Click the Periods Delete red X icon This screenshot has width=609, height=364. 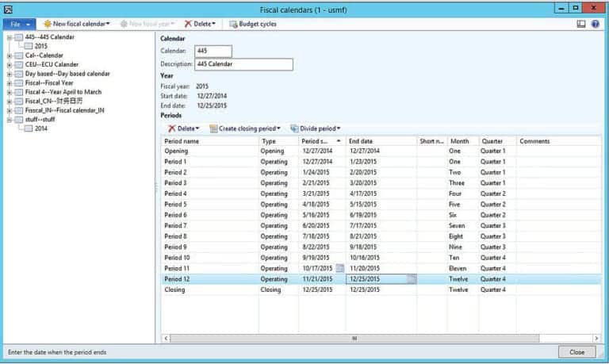point(171,128)
